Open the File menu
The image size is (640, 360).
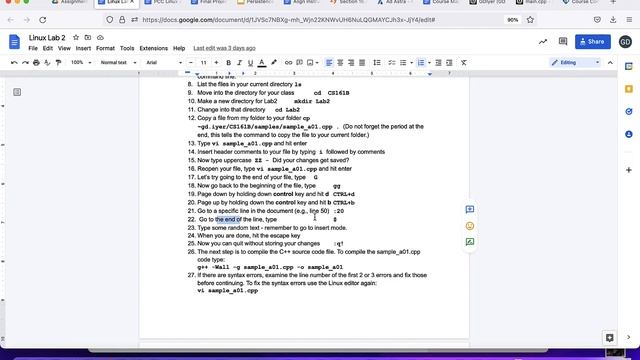point(33,48)
